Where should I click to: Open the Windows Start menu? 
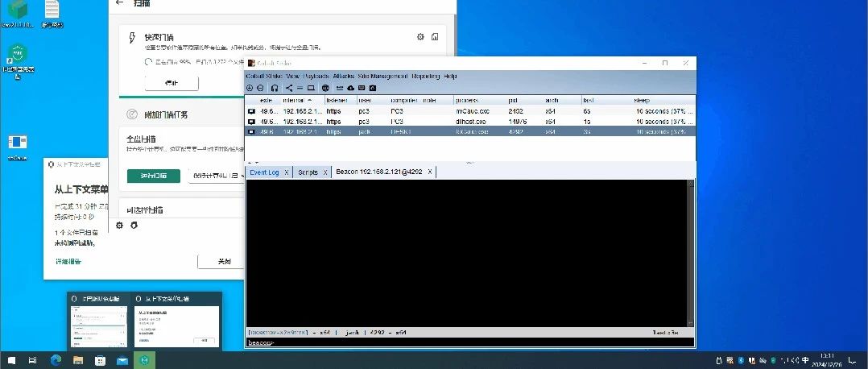click(11, 360)
